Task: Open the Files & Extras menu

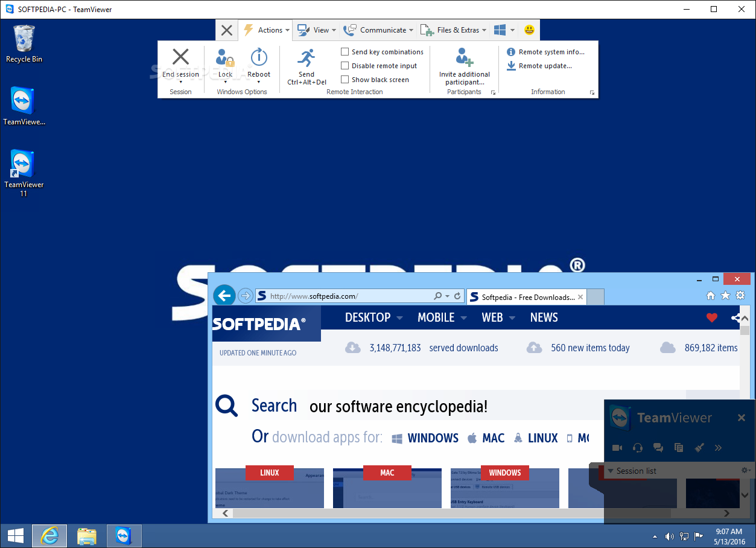Action: click(x=453, y=30)
